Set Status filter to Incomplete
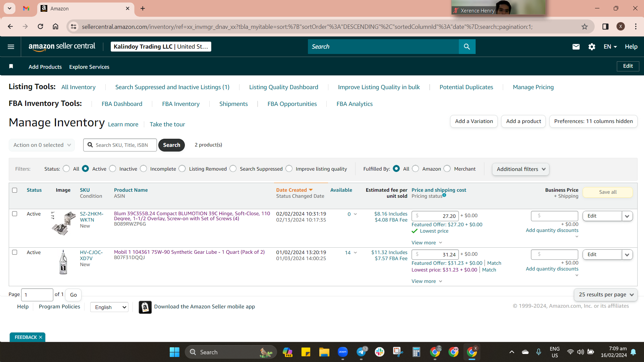The image size is (644, 362). 144,169
